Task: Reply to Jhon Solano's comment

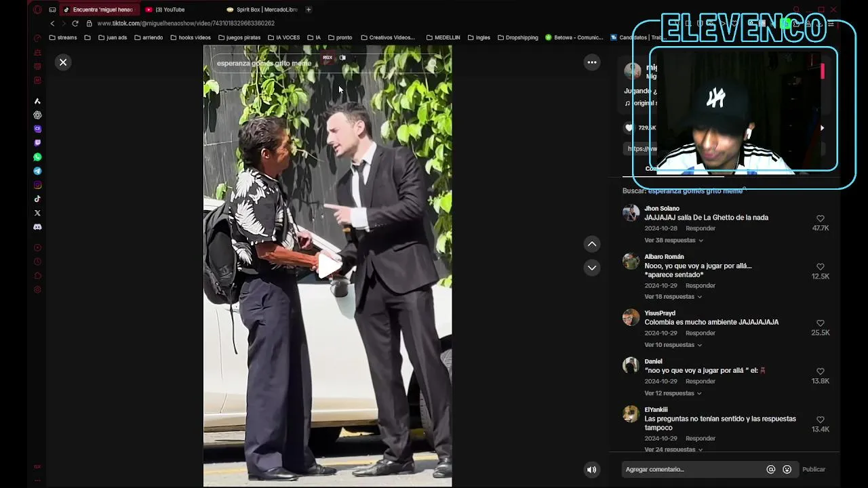Action: (x=701, y=228)
